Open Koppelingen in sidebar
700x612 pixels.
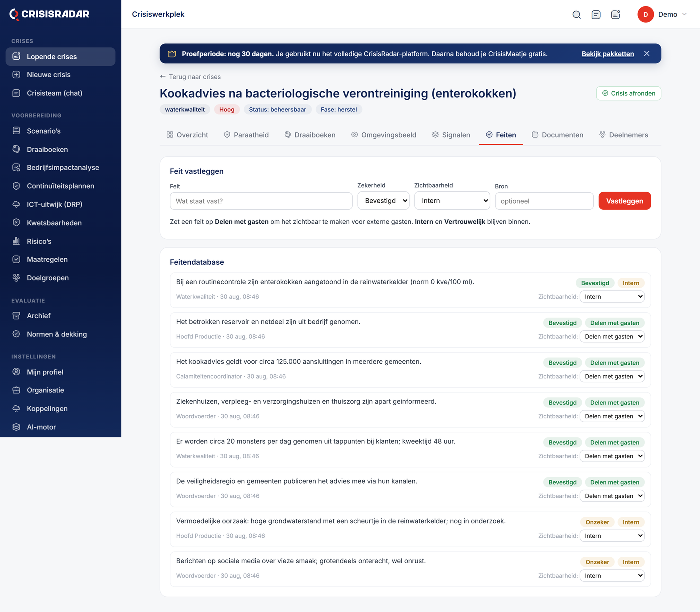[60, 408]
